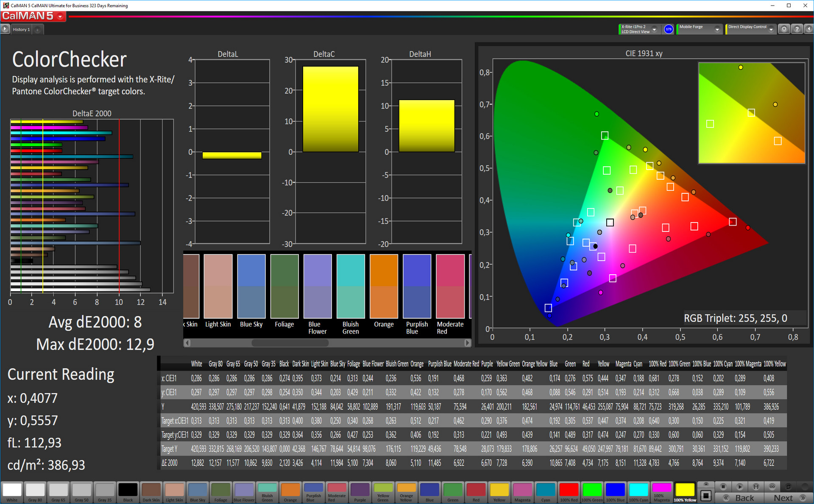Add new history tab with plus
Screen dimensions: 814x504
point(37,30)
